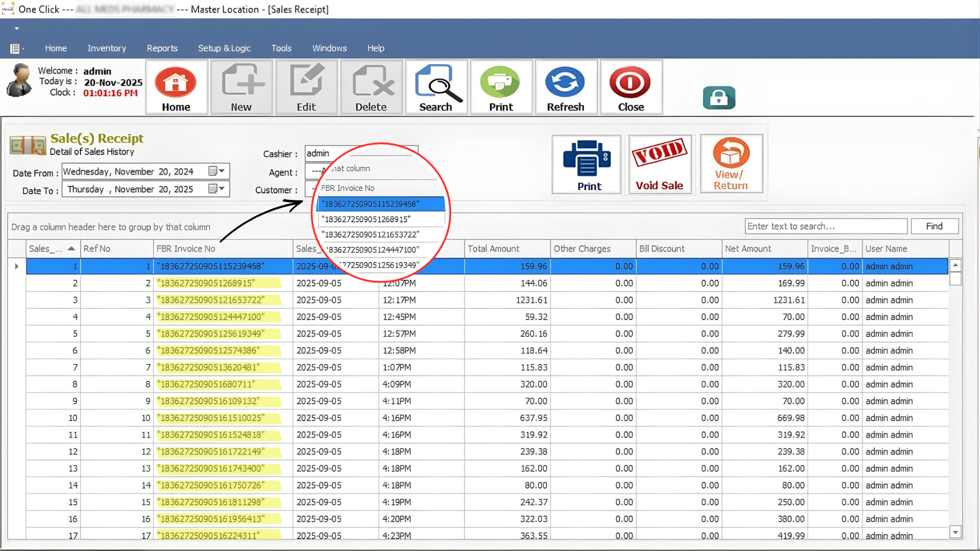Create a new sales receipt with New icon
The height and width of the screenshot is (551, 980).
click(241, 87)
